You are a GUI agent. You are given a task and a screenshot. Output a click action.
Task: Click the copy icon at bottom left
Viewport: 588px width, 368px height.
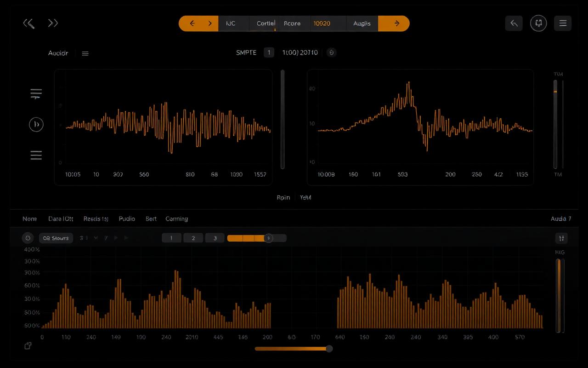coord(28,346)
